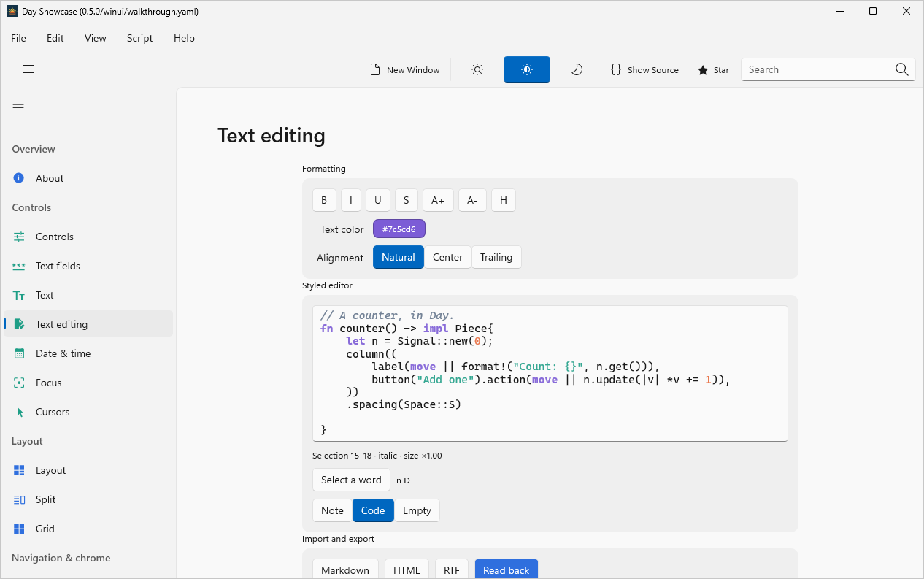Decrease text size with A-
This screenshot has width=924, height=579.
[x=472, y=200]
